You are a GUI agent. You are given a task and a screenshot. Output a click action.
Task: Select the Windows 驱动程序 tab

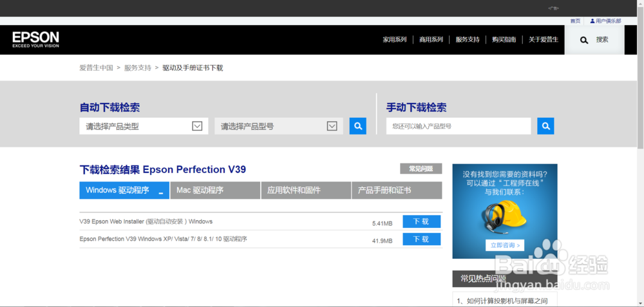point(124,191)
